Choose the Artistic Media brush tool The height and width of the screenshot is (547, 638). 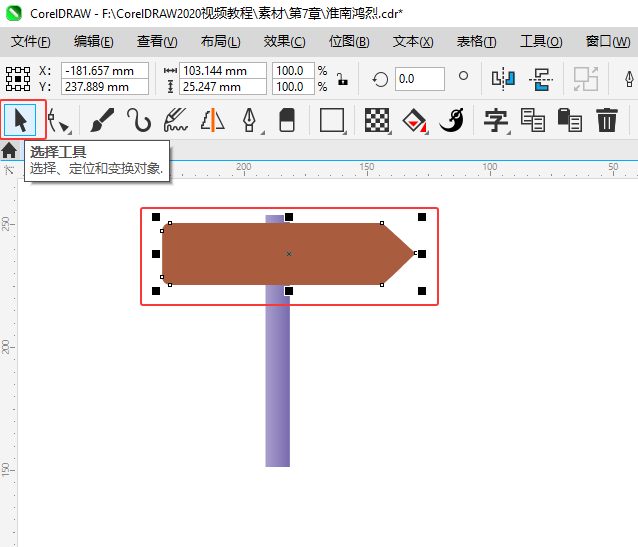(x=102, y=120)
